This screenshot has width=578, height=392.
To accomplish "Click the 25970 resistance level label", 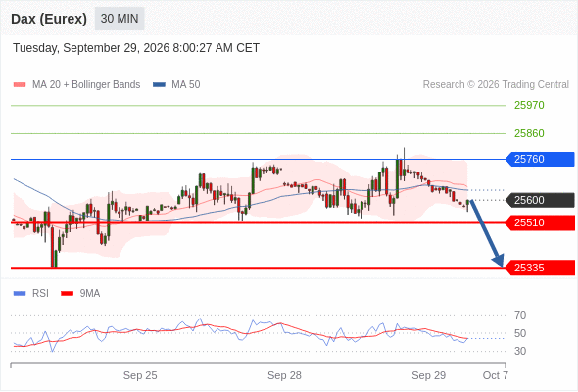I will coord(529,105).
